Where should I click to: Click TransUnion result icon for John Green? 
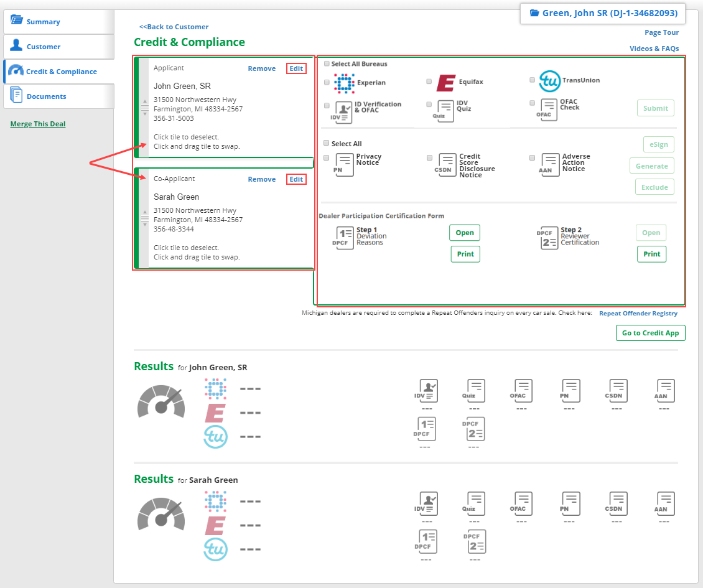click(x=216, y=436)
